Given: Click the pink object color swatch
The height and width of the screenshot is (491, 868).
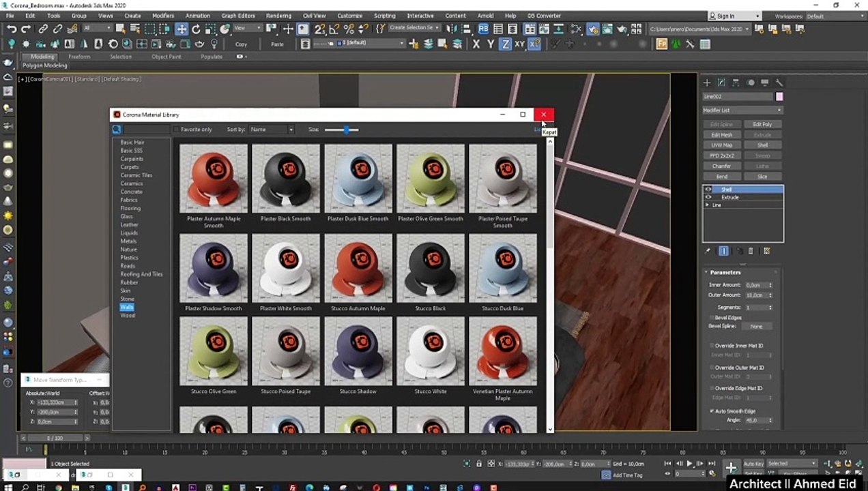Looking at the screenshot, I should click(x=779, y=97).
